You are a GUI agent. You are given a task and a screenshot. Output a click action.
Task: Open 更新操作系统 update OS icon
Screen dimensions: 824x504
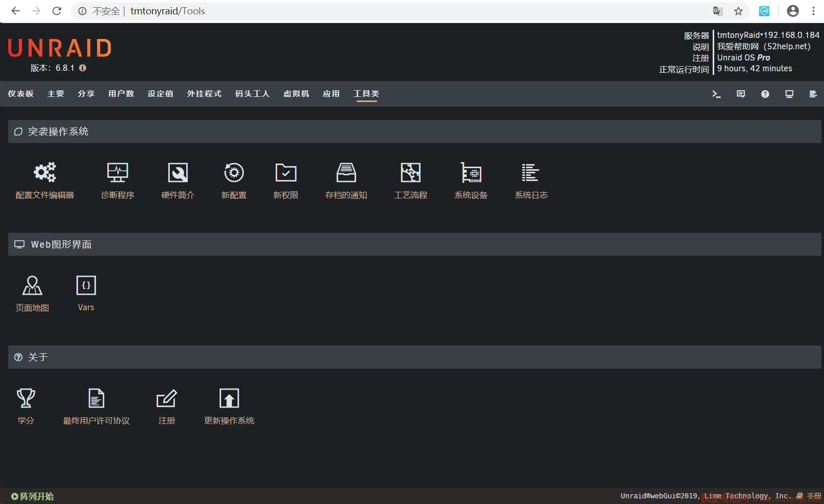coord(229,398)
